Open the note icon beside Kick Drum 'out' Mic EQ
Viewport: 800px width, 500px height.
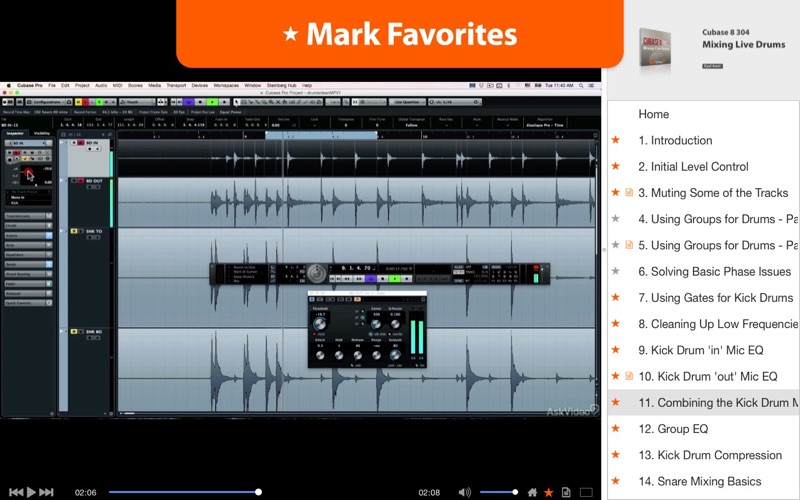tap(629, 376)
